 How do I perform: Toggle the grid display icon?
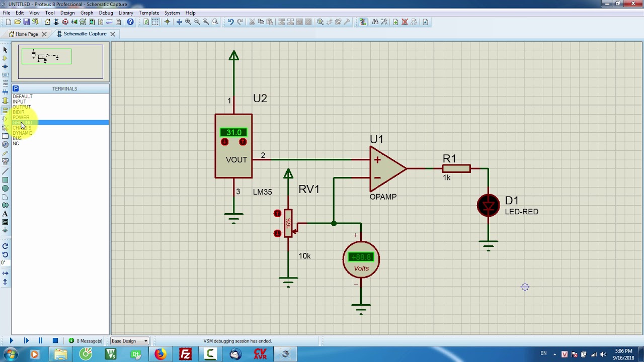(155, 22)
